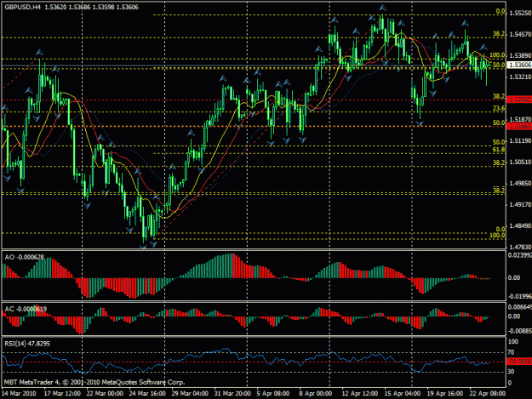532x399 pixels.
Task: Click the 24 Mar 16:00 time label
Action: point(147,394)
